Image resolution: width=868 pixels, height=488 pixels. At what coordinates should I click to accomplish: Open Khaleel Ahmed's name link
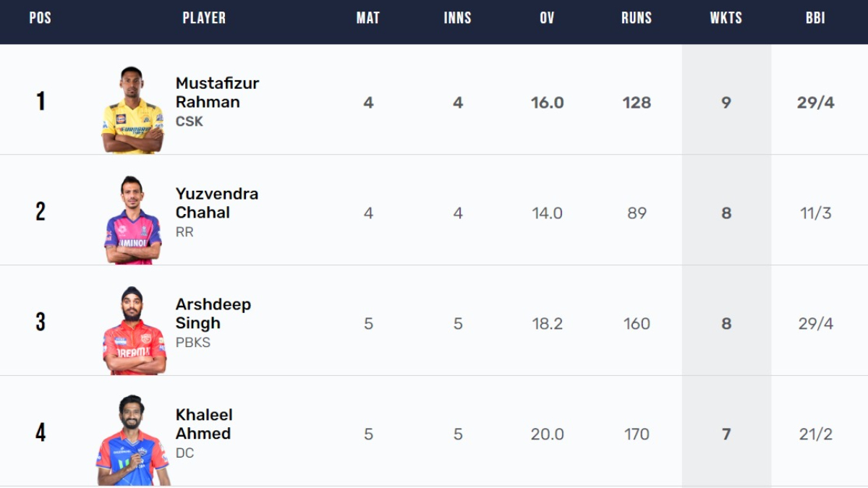pos(203,424)
